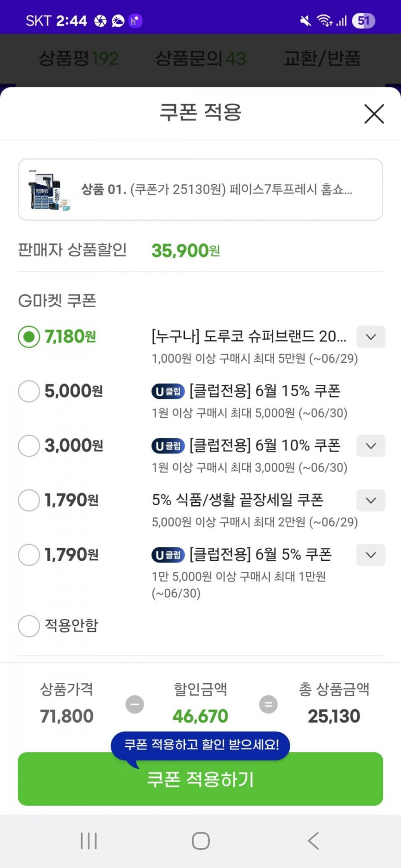Close the 쿠폰 적용 coupon sheet

(374, 114)
